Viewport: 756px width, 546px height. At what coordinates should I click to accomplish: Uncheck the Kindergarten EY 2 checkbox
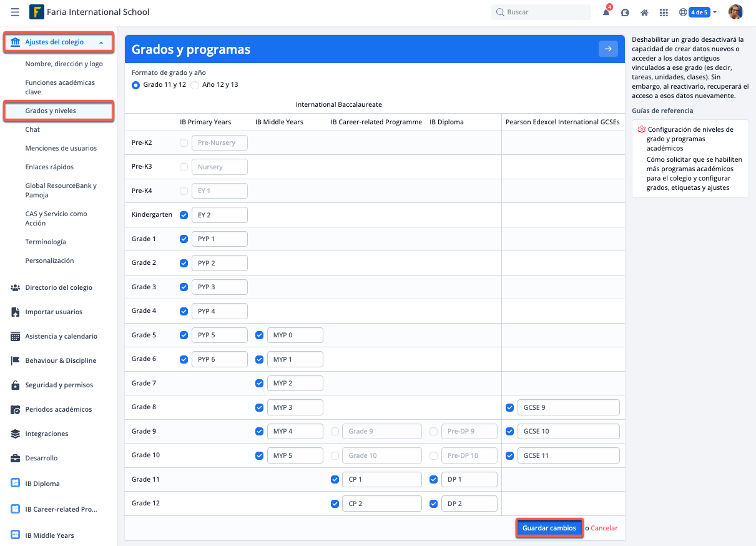pyautogui.click(x=184, y=215)
